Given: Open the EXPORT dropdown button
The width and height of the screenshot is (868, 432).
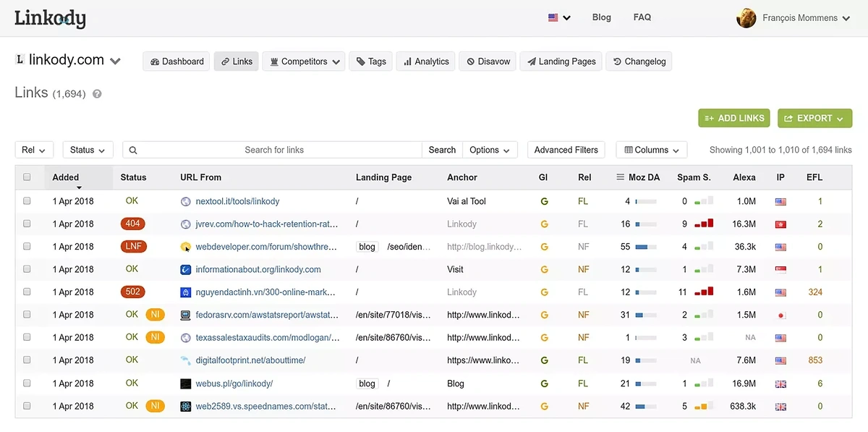Looking at the screenshot, I should click(x=814, y=118).
